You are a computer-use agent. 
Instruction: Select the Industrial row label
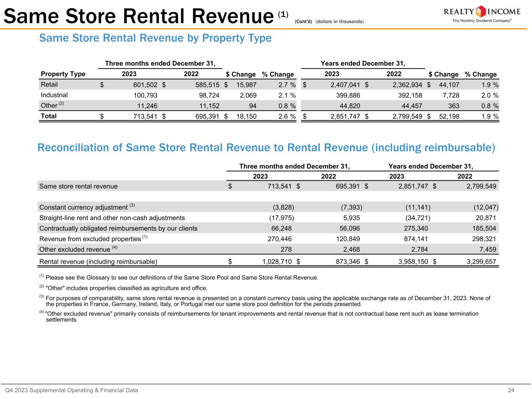point(54,95)
